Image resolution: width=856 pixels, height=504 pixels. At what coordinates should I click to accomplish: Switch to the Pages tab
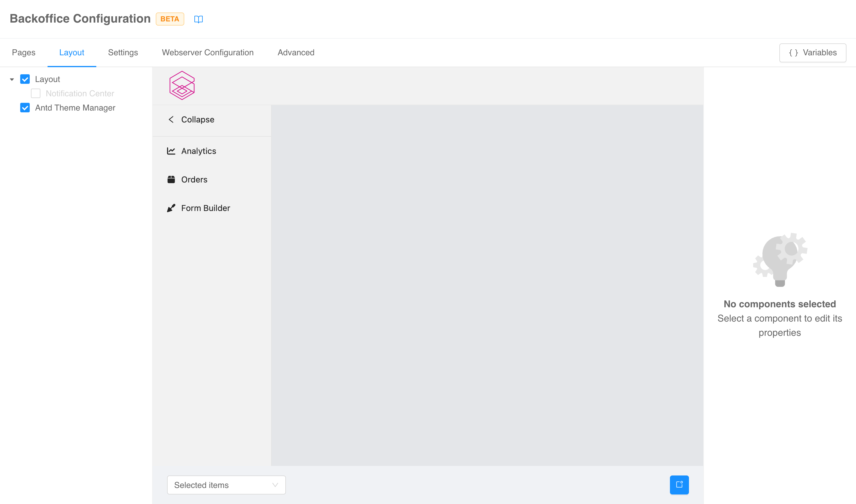23,53
